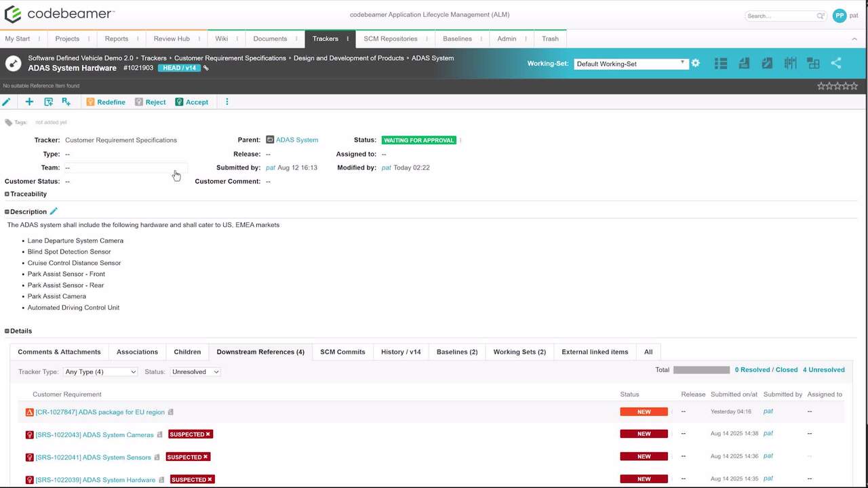
Task: Click the Working-Set settings gear icon
Action: (x=695, y=63)
